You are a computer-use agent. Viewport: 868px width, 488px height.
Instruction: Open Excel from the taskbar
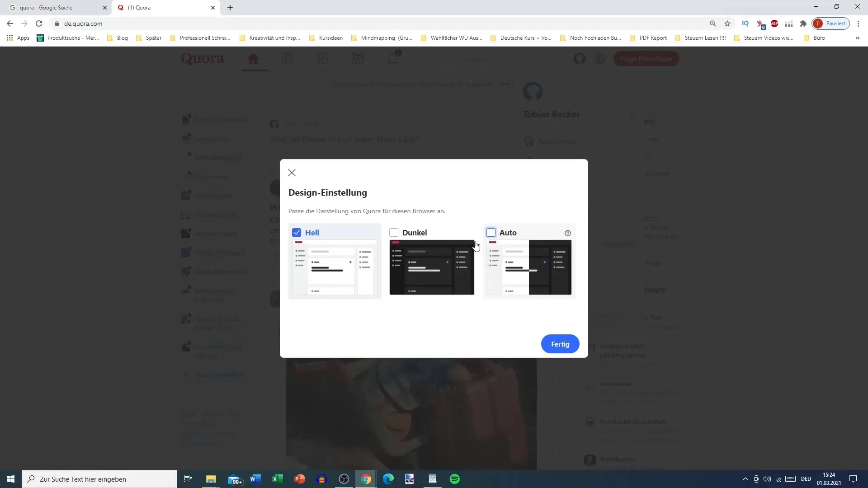278,479
